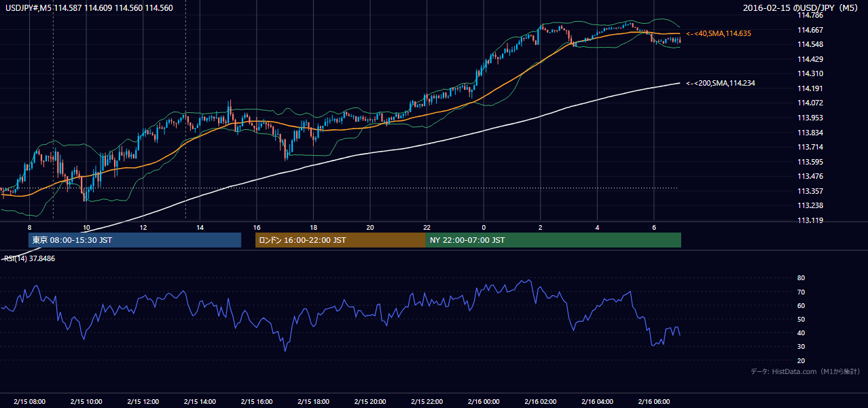Click the RSI scale value 70
Image resolution: width=868 pixels, height=408 pixels.
[801, 292]
